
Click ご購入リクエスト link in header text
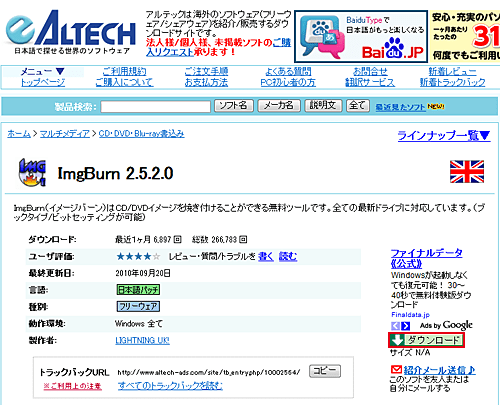click(x=218, y=47)
